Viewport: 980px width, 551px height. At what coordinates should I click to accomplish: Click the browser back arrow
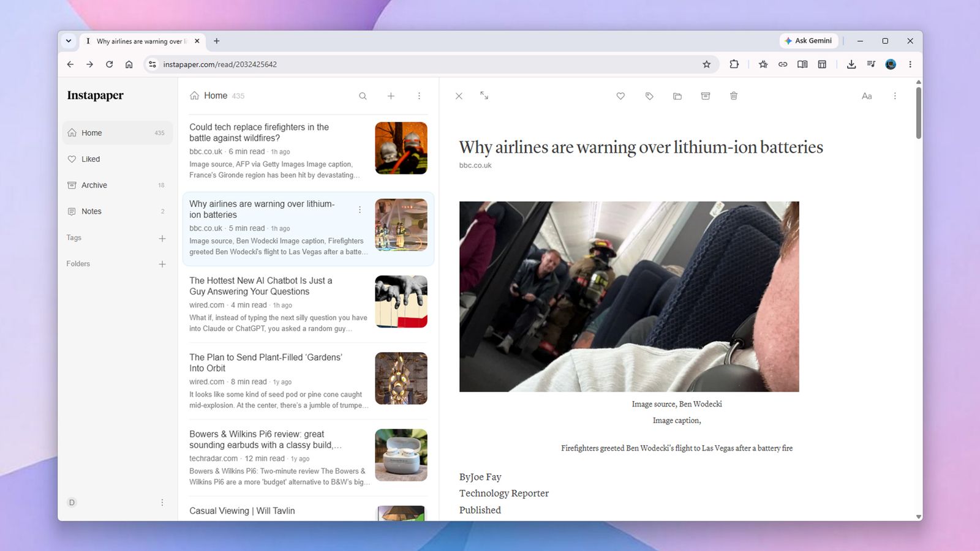(70, 64)
